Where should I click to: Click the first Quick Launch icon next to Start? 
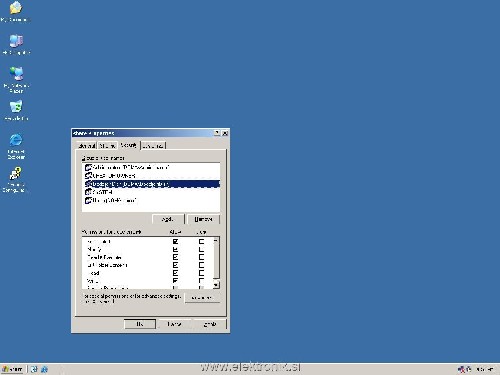pos(34,369)
